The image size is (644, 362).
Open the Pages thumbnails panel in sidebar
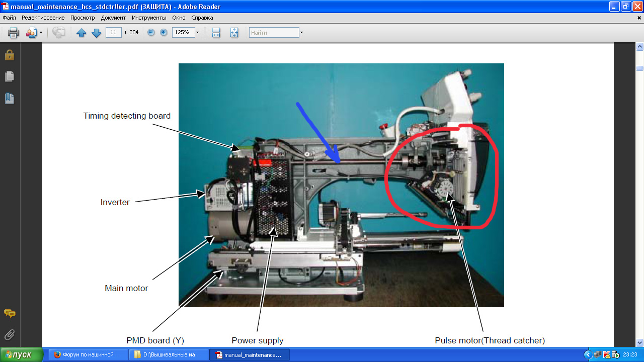point(10,76)
